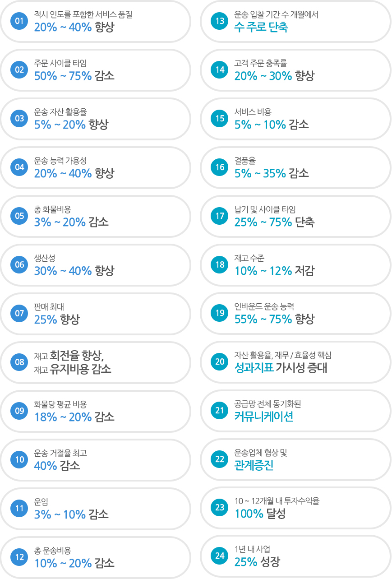
Task: Click the 100% 달성 investment return card
Action: tap(296, 508)
